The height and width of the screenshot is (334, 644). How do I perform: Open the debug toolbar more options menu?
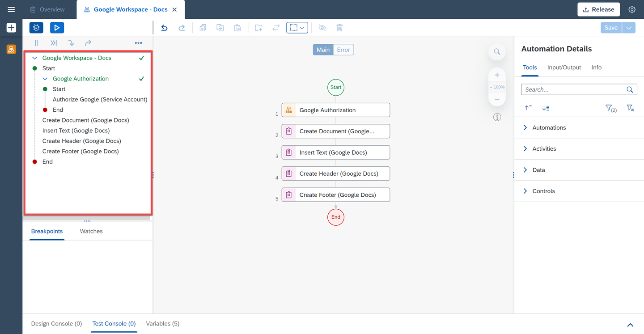[x=138, y=43]
